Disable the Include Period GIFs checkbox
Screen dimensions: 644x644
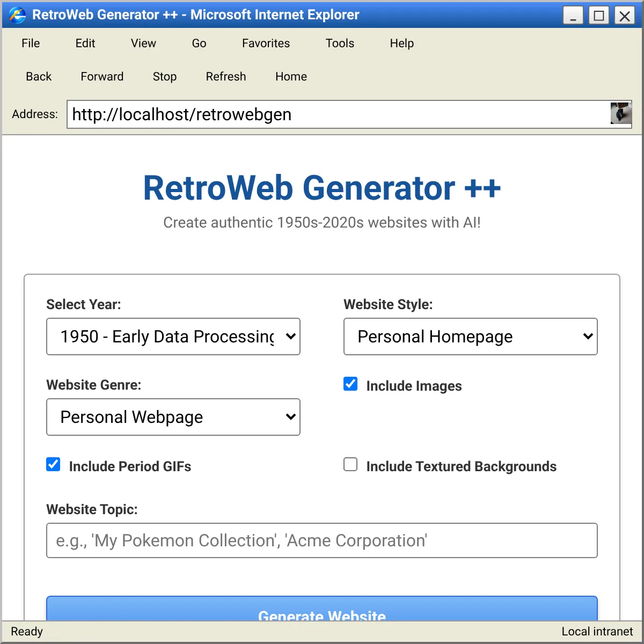53,464
